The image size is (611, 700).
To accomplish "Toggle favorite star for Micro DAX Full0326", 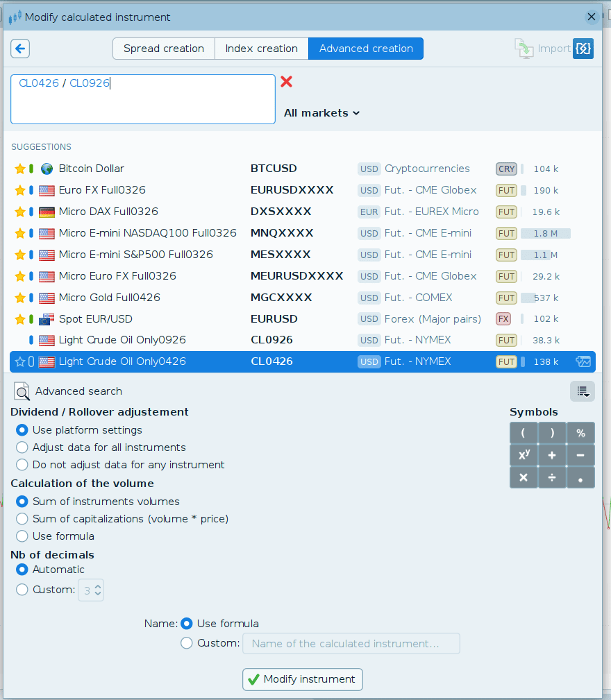I will (x=19, y=212).
